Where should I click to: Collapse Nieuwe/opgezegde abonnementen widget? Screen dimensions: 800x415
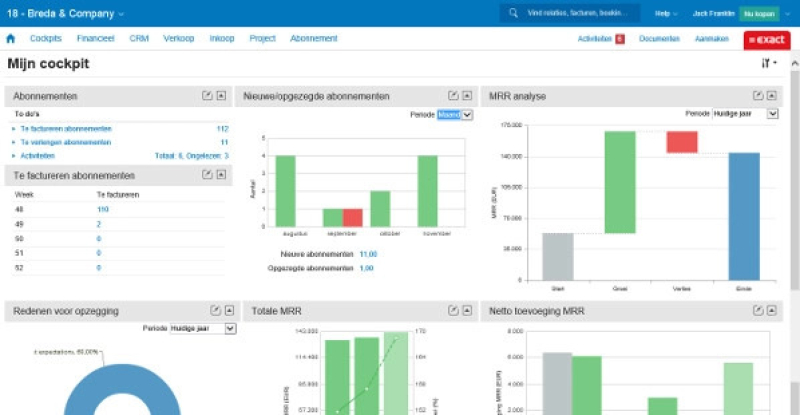pos(467,95)
